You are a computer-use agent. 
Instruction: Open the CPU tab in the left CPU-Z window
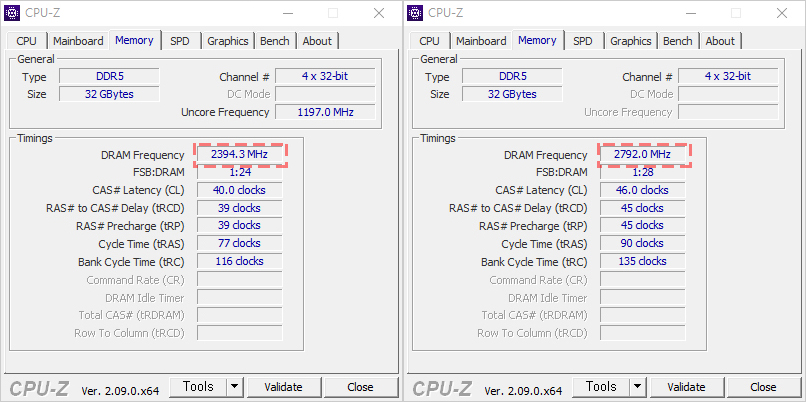27,41
